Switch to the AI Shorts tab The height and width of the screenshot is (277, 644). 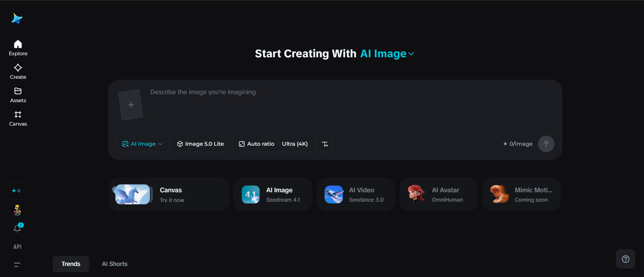pyautogui.click(x=115, y=264)
